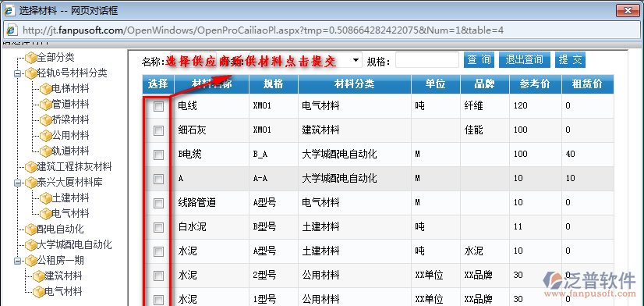
Task: Click the 租赁价 column header
Action: coord(588,84)
